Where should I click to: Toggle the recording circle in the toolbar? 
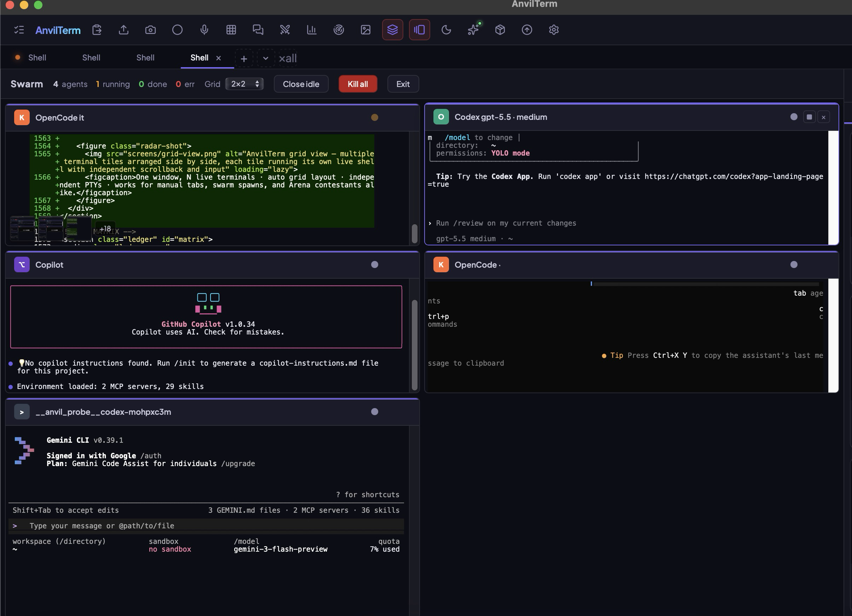click(177, 30)
